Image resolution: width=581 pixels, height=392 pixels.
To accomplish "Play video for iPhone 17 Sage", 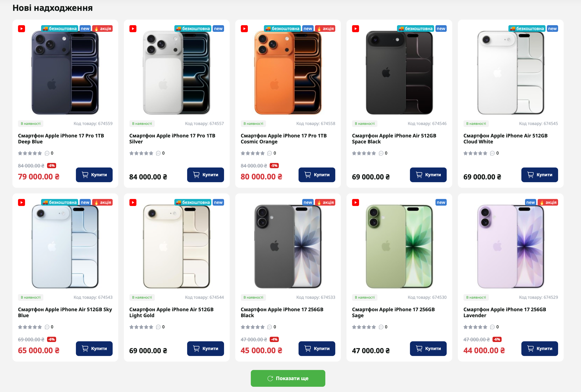I will click(355, 202).
